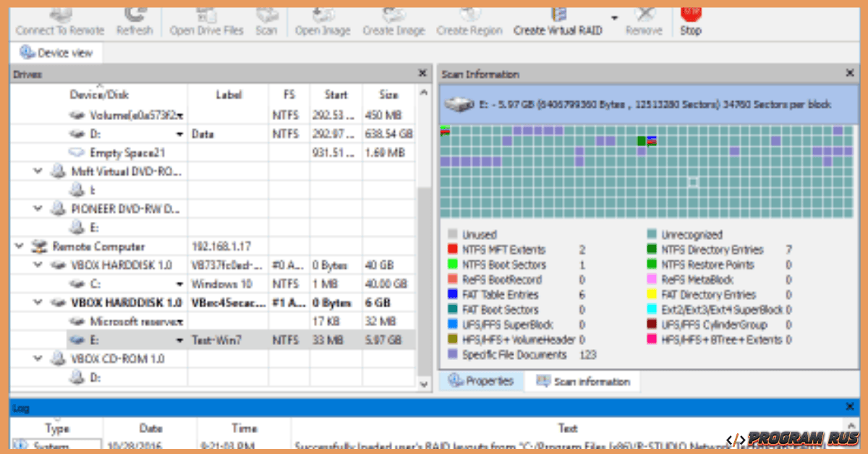The height and width of the screenshot is (454, 868).
Task: Open dropdown arrow beside Create Virtual RAID
Action: pyautogui.click(x=614, y=18)
